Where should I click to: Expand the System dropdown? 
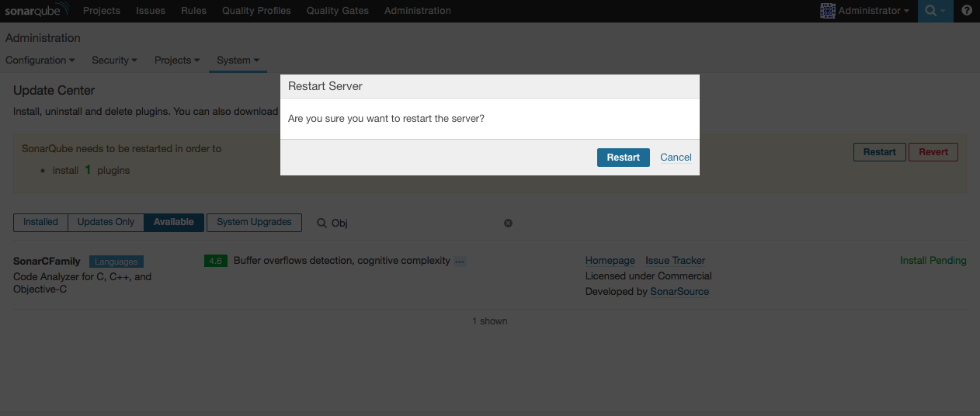click(x=238, y=60)
